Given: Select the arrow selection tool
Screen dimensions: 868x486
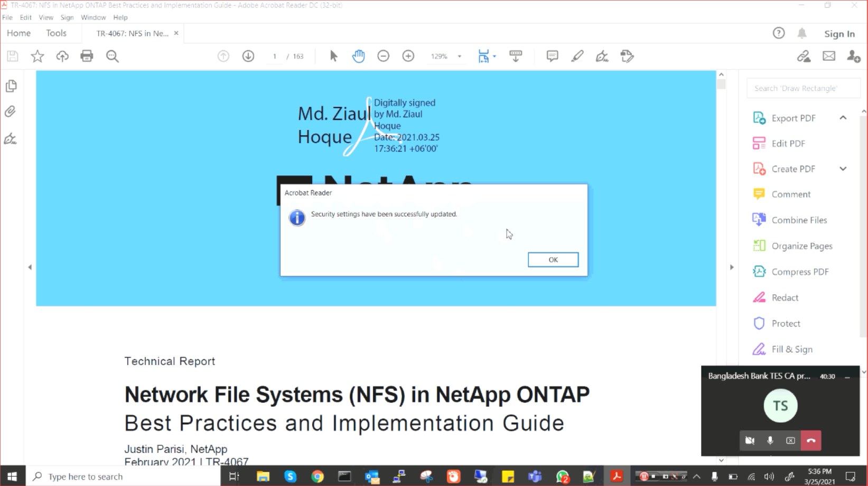Looking at the screenshot, I should (333, 56).
